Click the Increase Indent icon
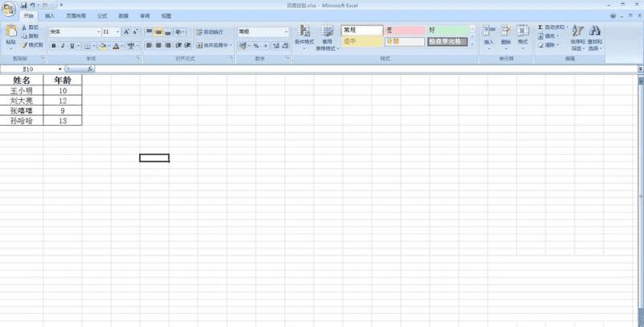Screen dimensions: 644x327 [188, 45]
